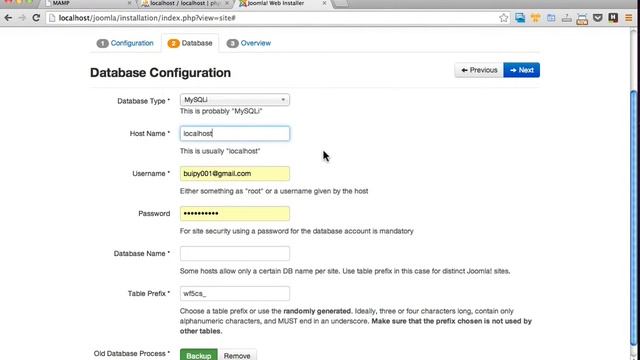Click the browser forward arrow
The width and height of the screenshot is (640, 360).
pos(22,18)
